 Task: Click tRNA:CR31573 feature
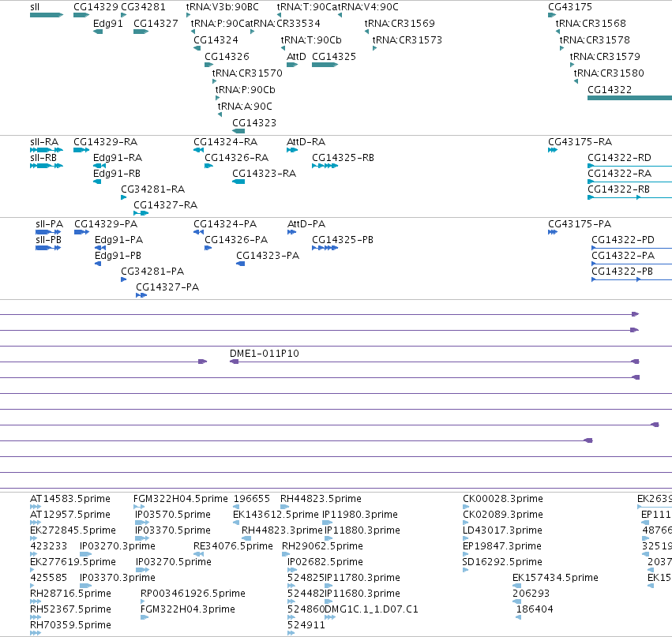click(374, 48)
